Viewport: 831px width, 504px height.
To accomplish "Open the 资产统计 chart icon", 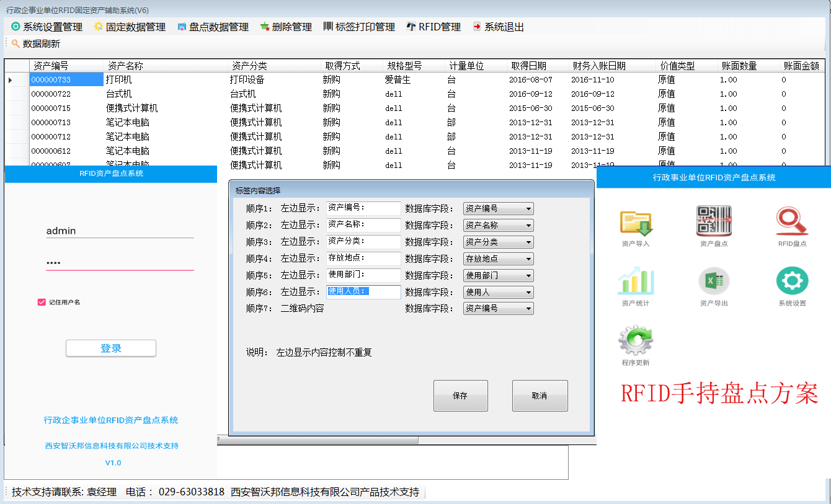I will (x=636, y=281).
